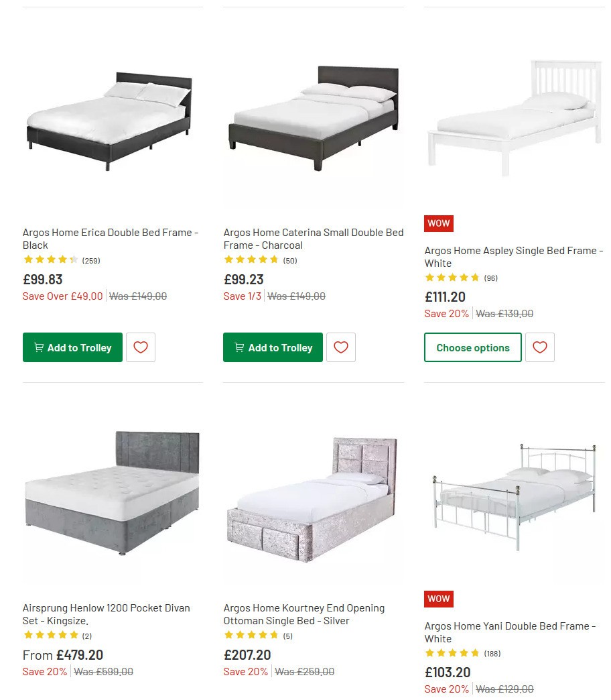Open the Erica Double Bed Frame product page

tap(111, 239)
